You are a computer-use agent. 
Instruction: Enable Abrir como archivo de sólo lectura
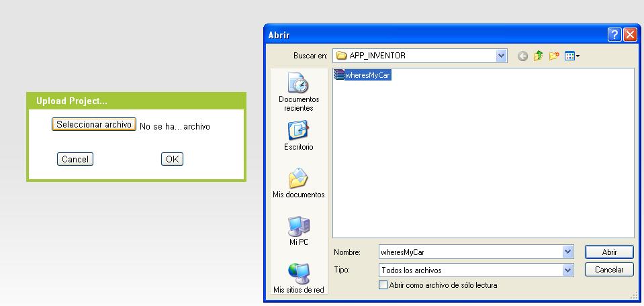pyautogui.click(x=383, y=285)
